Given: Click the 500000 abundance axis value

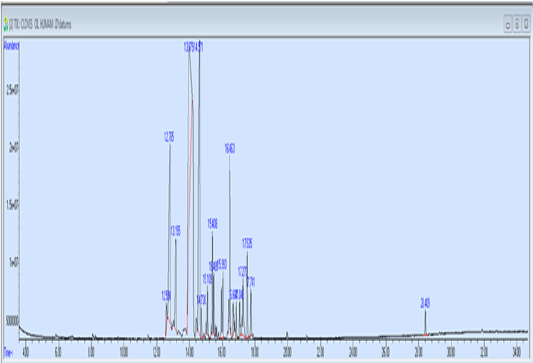Looking at the screenshot, I should (x=12, y=321).
